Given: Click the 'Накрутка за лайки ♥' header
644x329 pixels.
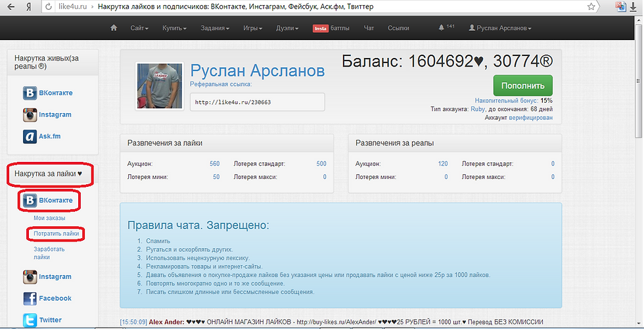Looking at the screenshot, I should 49,174.
